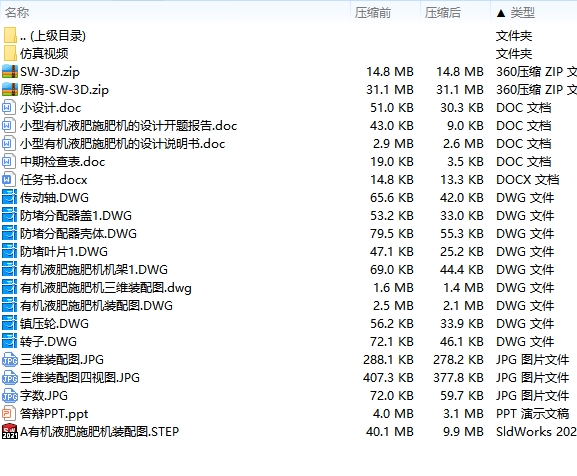Sort by the 压缩前 column header
Image resolution: width=577 pixels, height=476 pixels.
372,13
